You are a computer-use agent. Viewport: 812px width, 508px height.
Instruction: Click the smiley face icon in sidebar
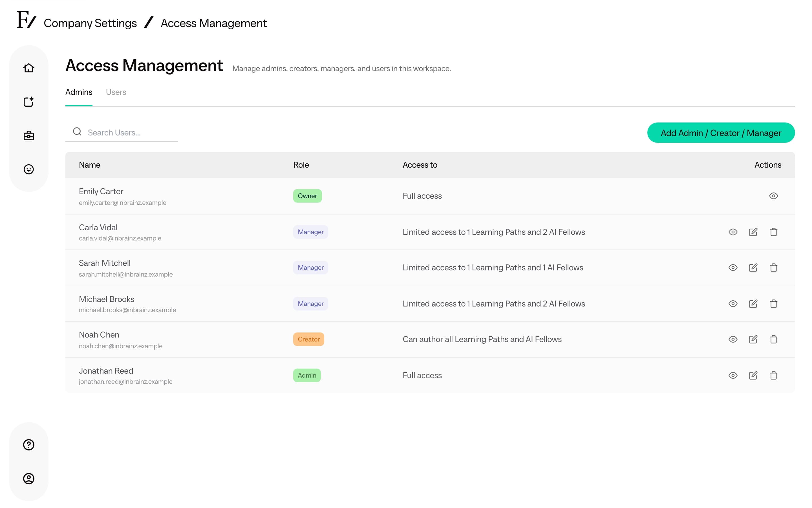pyautogui.click(x=28, y=169)
